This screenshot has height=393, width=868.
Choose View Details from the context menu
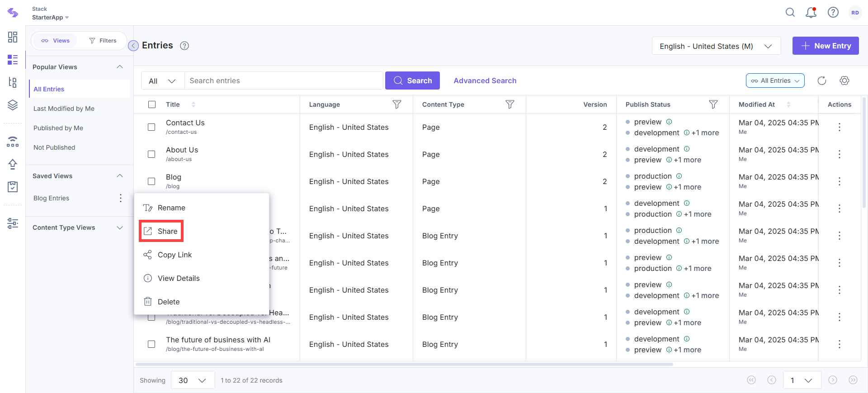202,278
